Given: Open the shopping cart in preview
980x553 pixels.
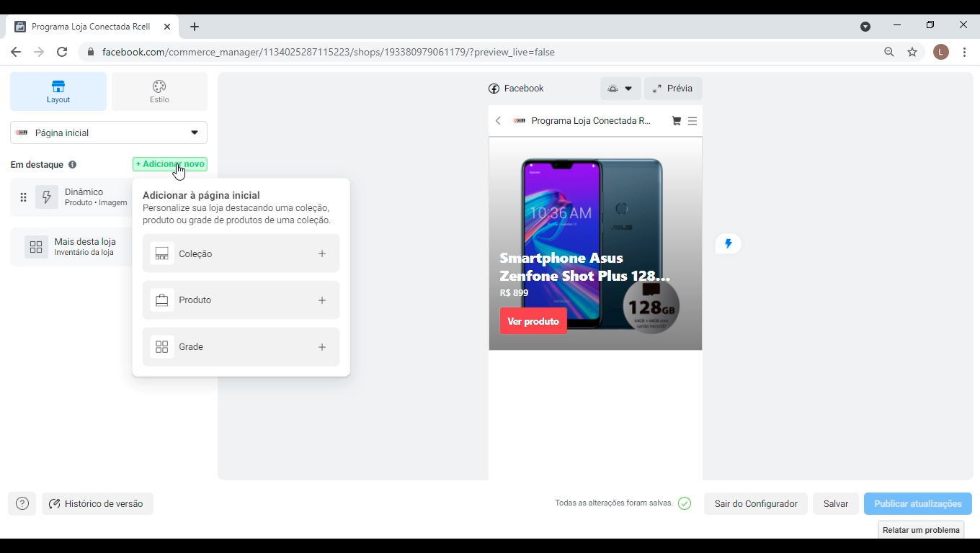Looking at the screenshot, I should 676,121.
